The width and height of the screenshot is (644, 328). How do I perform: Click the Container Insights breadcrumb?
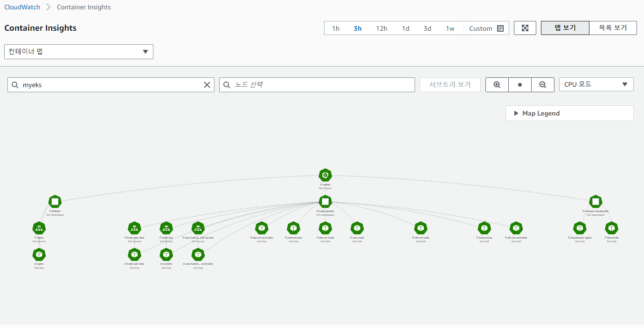[84, 7]
